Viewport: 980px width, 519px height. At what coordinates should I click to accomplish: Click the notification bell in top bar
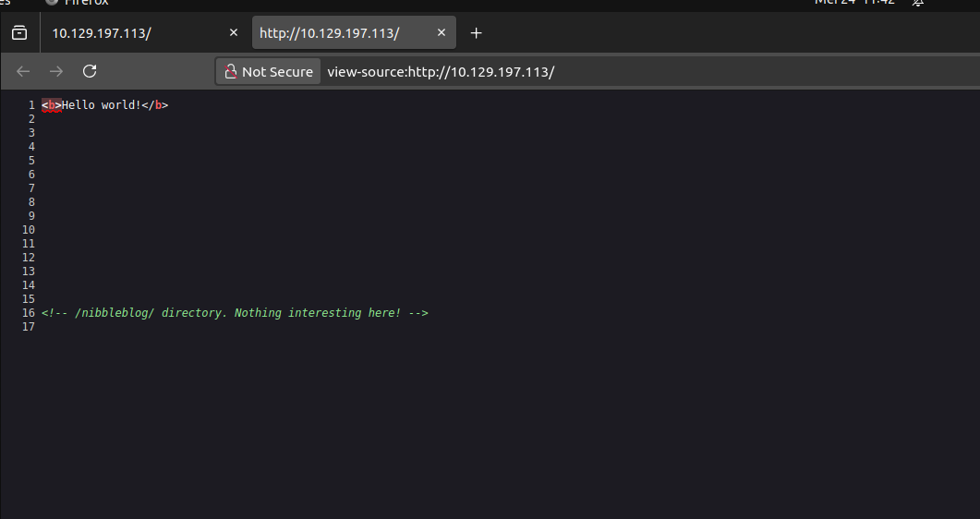point(918,3)
